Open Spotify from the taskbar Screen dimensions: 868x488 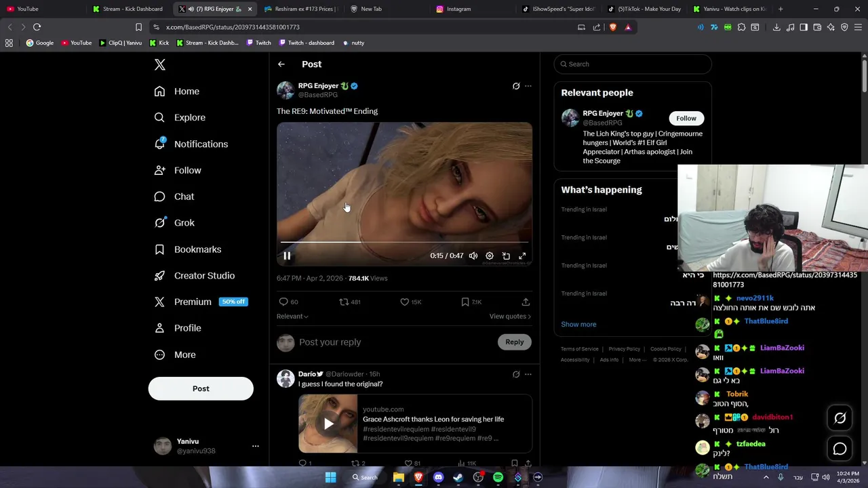click(498, 477)
